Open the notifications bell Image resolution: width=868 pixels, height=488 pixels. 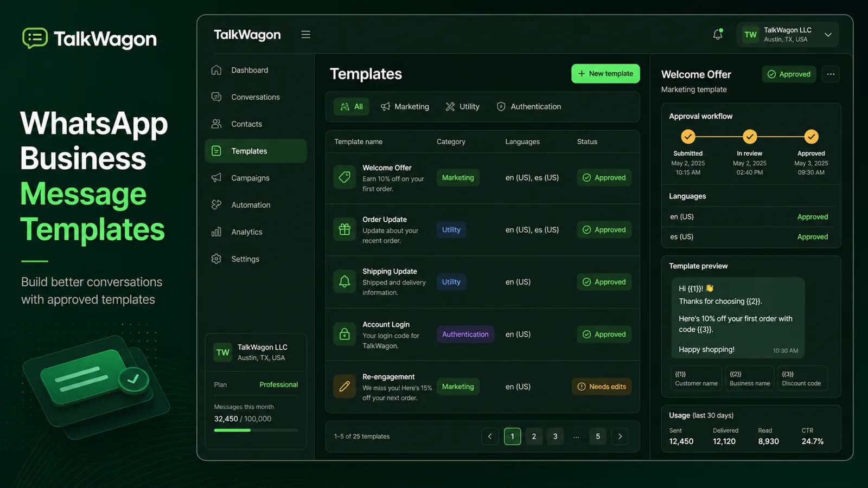click(718, 34)
